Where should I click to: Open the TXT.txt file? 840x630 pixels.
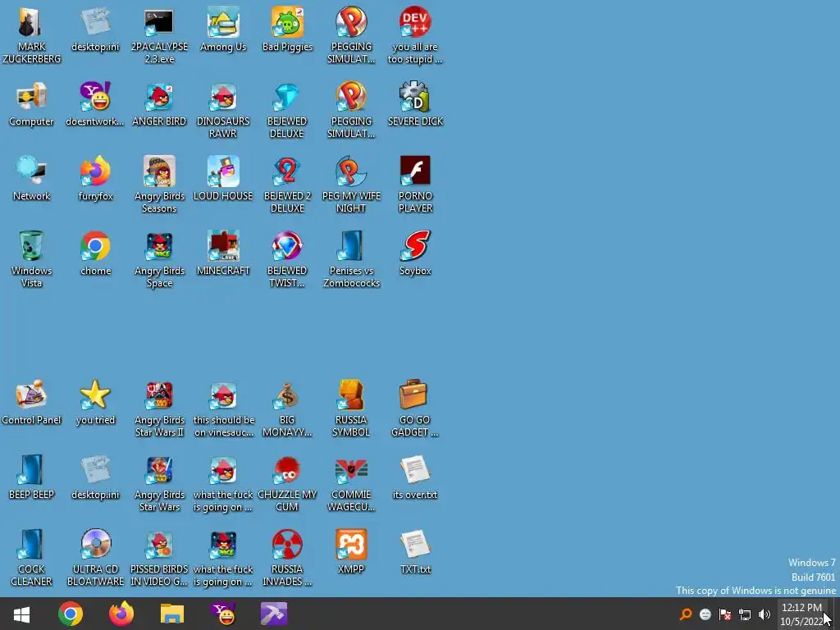click(x=414, y=545)
